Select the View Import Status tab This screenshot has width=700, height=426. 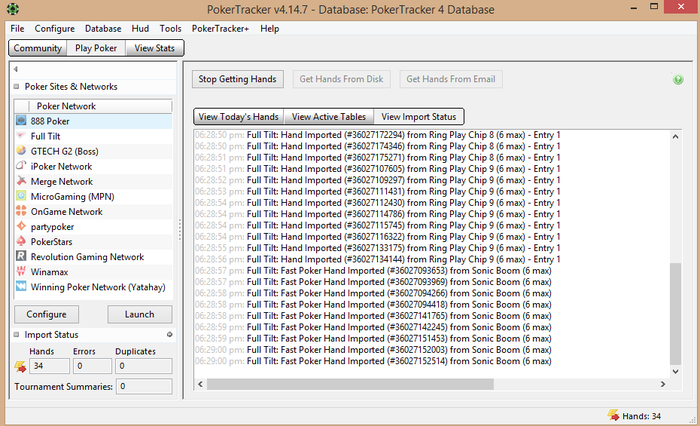[x=419, y=117]
